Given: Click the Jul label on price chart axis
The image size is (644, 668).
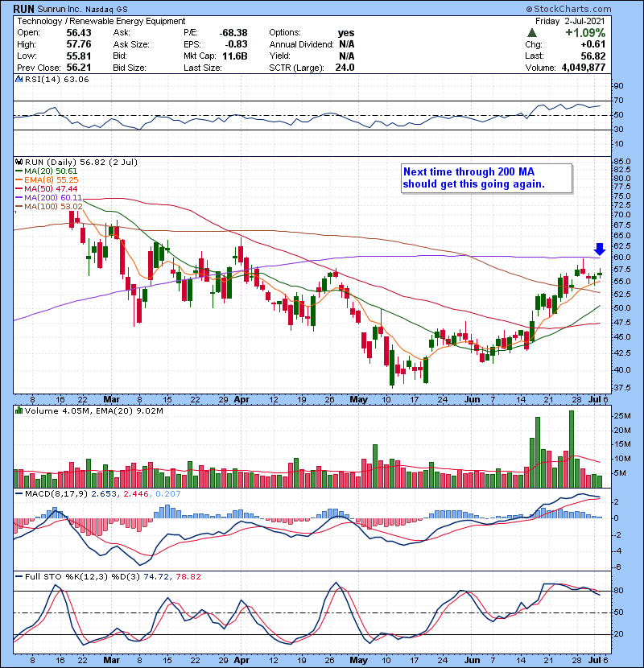Looking at the screenshot, I should (595, 400).
